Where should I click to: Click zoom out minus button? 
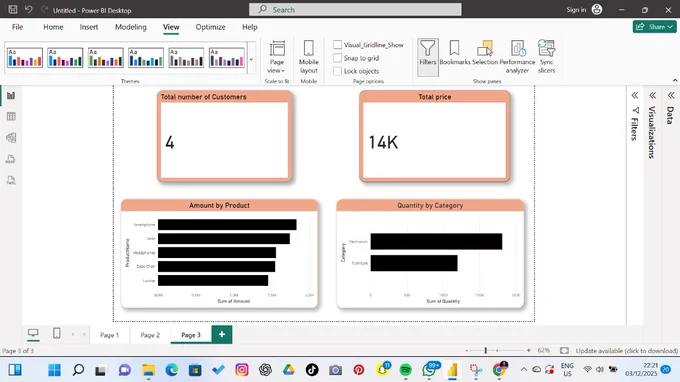click(467, 350)
